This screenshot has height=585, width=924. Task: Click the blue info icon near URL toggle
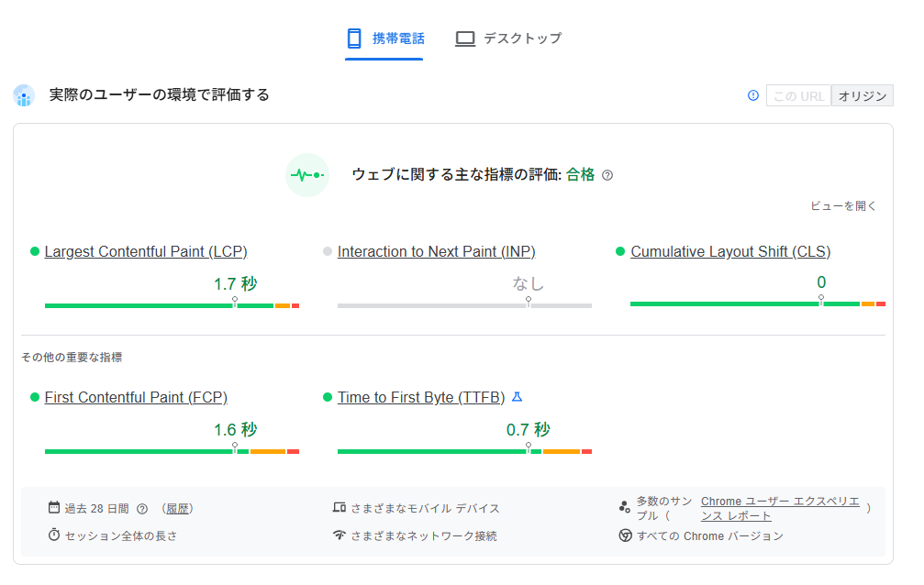[753, 95]
